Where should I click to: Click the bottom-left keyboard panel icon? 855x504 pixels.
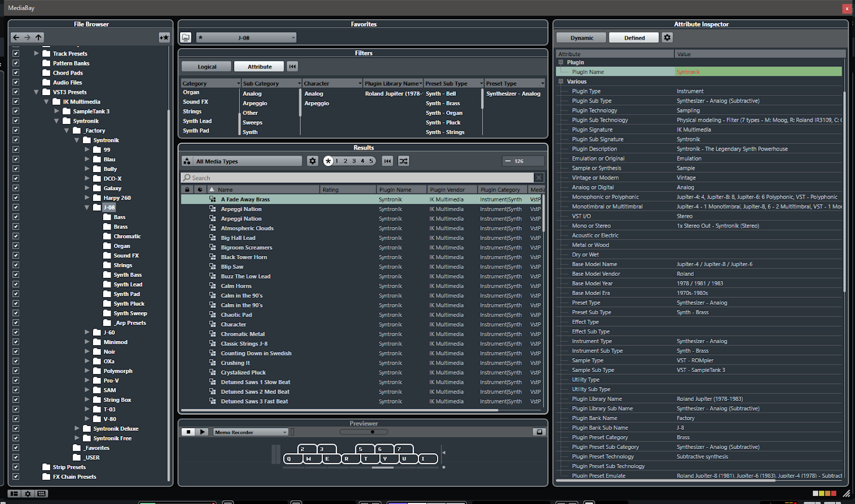pyautogui.click(x=42, y=494)
